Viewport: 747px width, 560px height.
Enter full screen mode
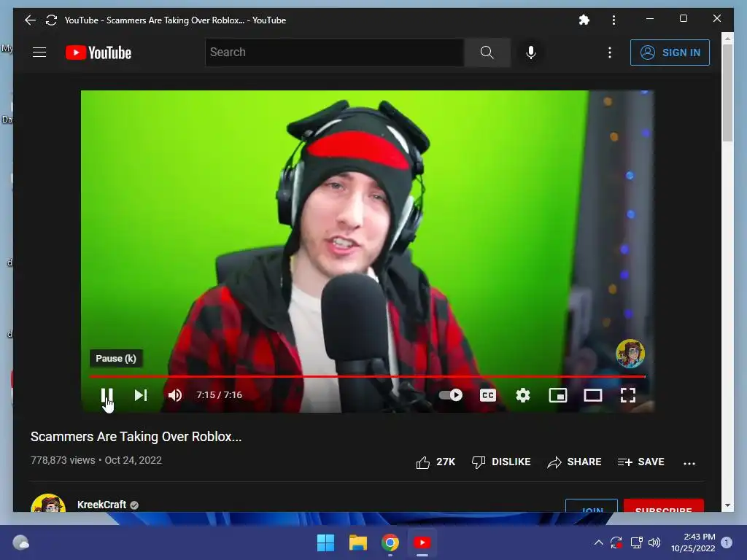[x=628, y=395]
